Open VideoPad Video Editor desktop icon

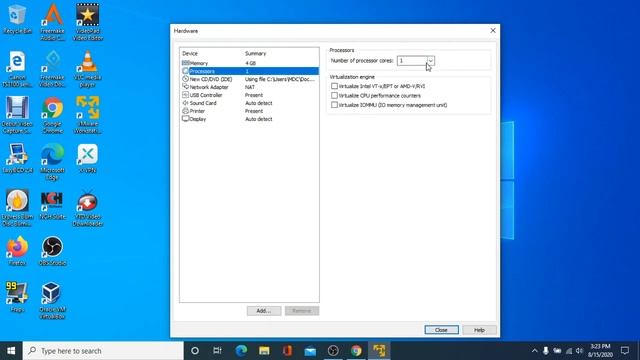click(x=88, y=22)
